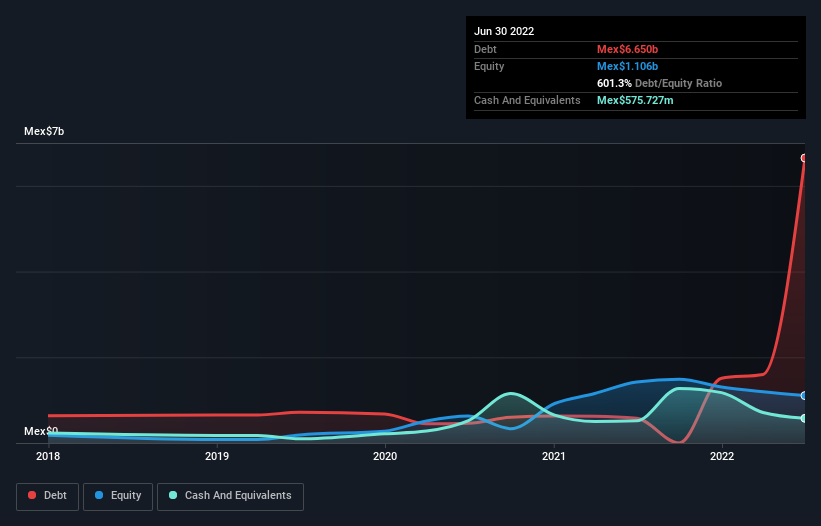The height and width of the screenshot is (526, 821).
Task: Click the blue Equity endpoint marker
Action: coord(804,396)
